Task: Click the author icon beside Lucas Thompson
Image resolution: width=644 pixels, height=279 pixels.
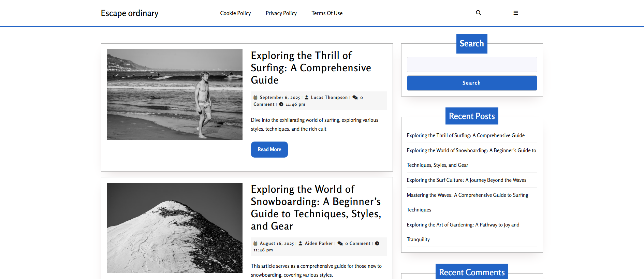Action: [x=307, y=98]
